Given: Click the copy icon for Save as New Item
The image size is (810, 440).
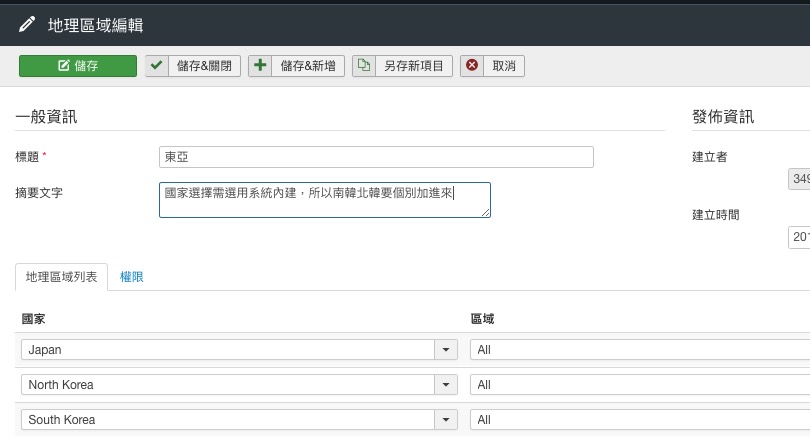Looking at the screenshot, I should (x=364, y=66).
